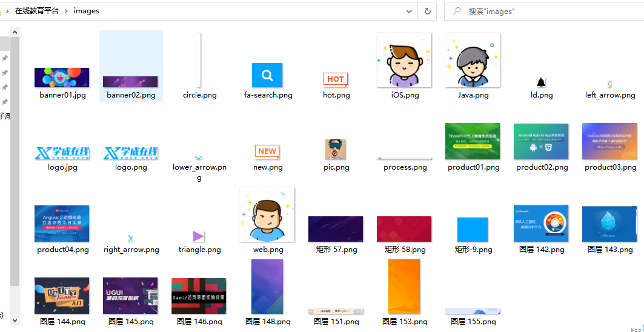644x332 pixels.
Task: Select the banner02.png highlighted file
Action: (x=130, y=81)
